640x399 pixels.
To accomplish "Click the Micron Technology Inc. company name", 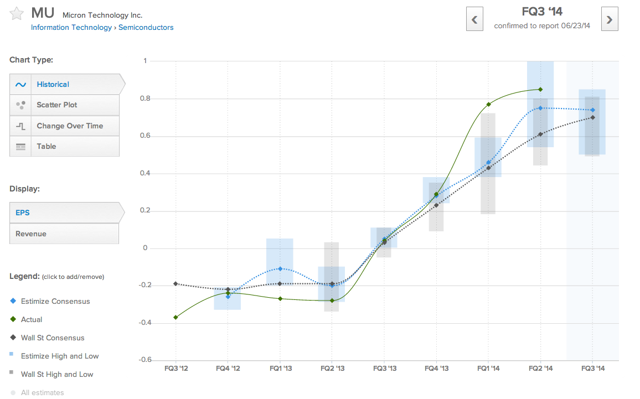I will [102, 15].
